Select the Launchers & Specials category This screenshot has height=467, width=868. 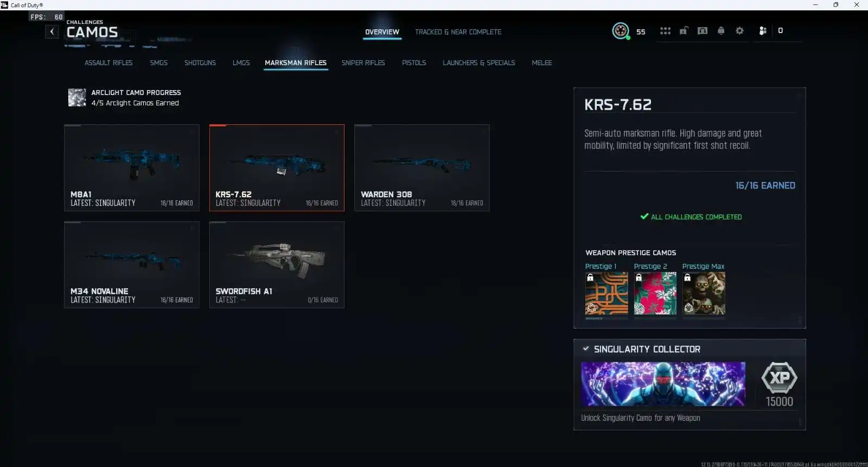[x=479, y=63]
